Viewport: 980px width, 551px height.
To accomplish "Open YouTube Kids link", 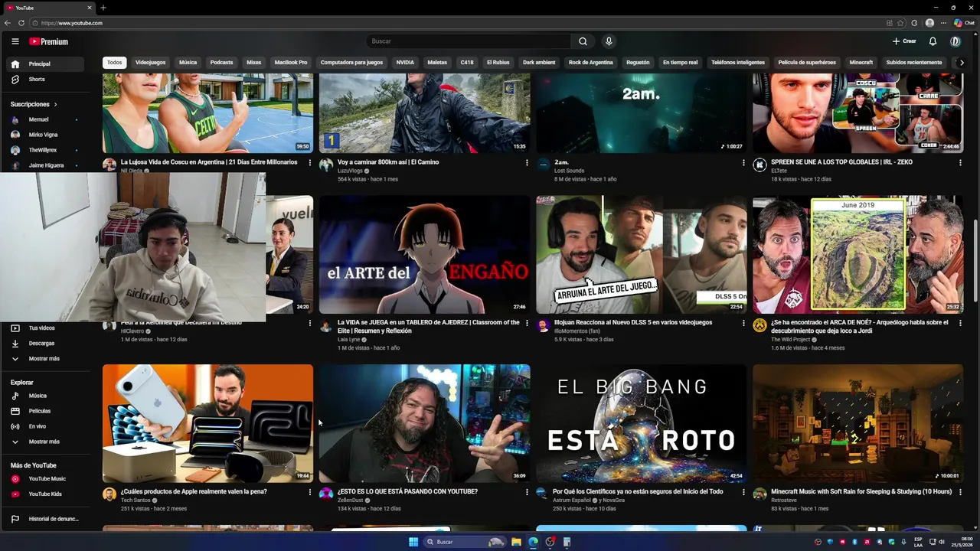I will pos(44,494).
